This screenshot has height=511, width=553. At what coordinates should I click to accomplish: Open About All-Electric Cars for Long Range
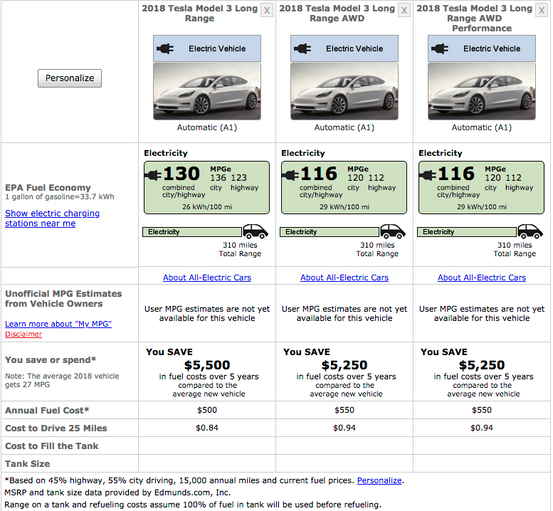(207, 278)
